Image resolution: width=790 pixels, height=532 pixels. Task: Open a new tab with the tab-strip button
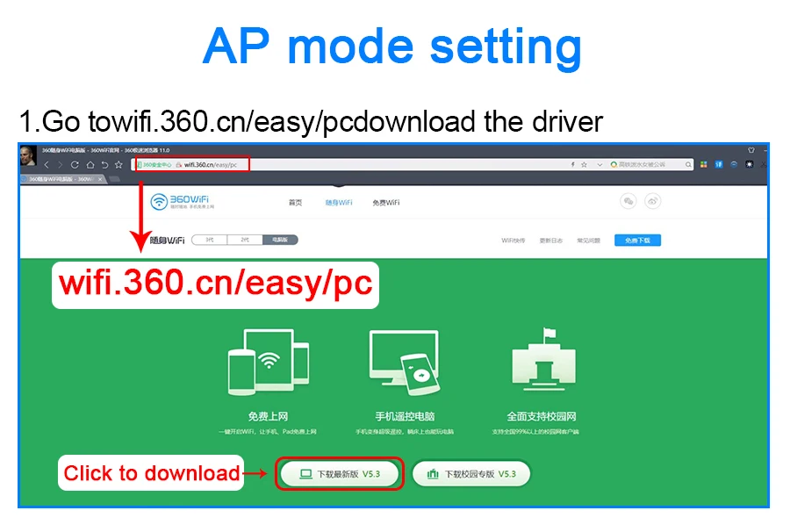tap(115, 179)
